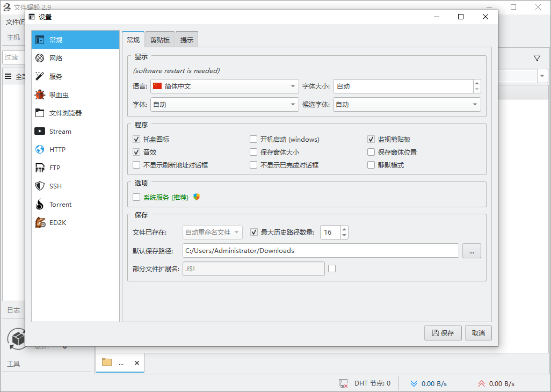Open the 语言 language dropdown

tap(224, 86)
